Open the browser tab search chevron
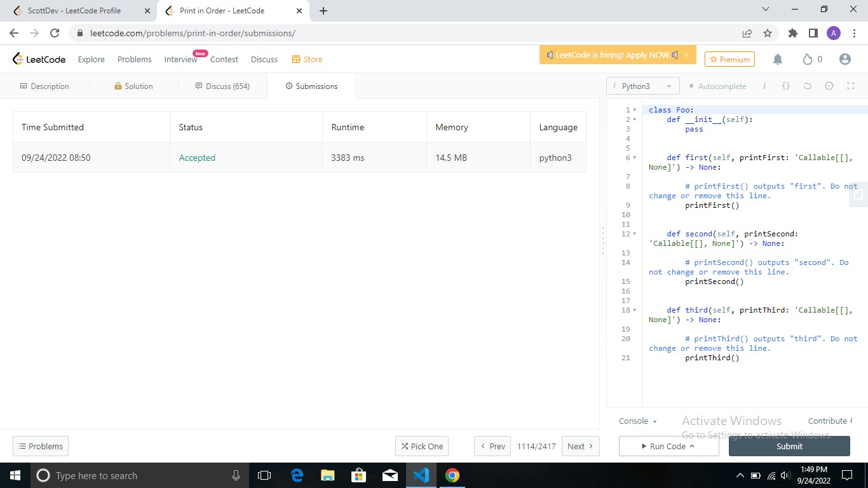Image resolution: width=868 pixels, height=488 pixels. [765, 9]
